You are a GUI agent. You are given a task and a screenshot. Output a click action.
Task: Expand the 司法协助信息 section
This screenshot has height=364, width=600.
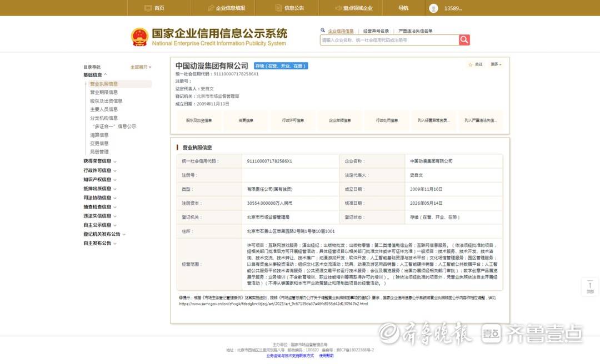click(100, 198)
